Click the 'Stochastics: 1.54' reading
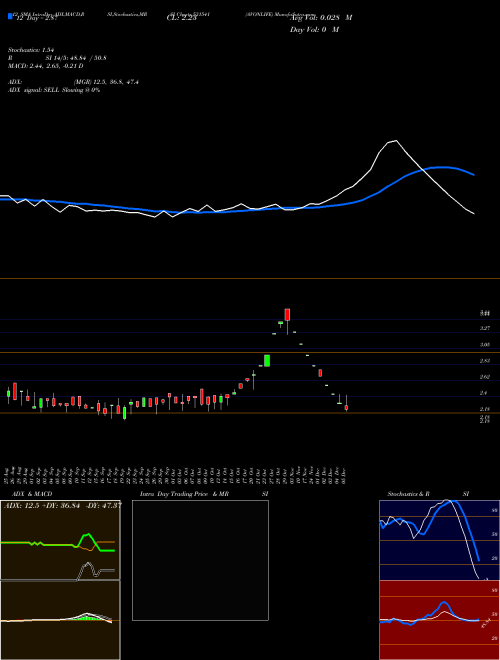 (31, 50)
